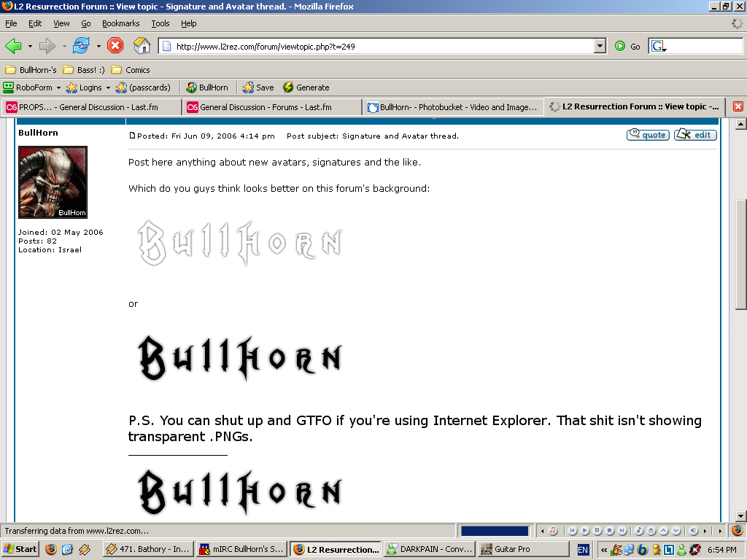
Task: Stop page loading with the red X button
Action: (x=115, y=46)
